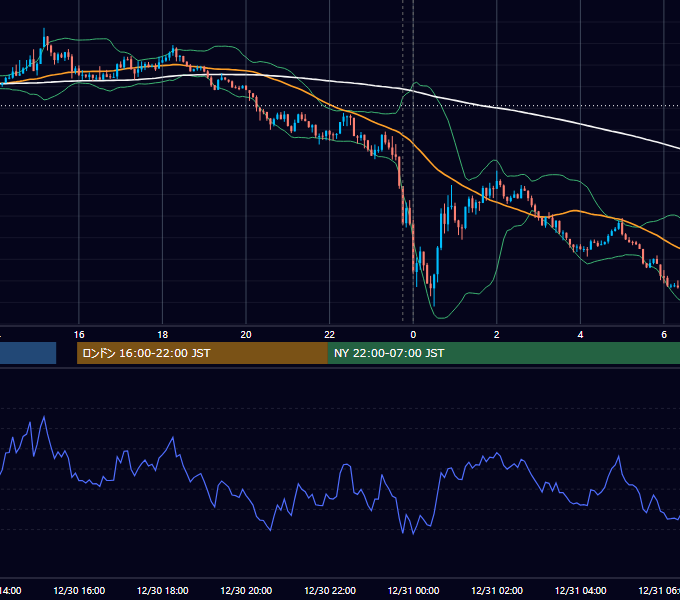Click the "6" hour label on price chart axis
Screen dimensions: 680x600
point(664,334)
